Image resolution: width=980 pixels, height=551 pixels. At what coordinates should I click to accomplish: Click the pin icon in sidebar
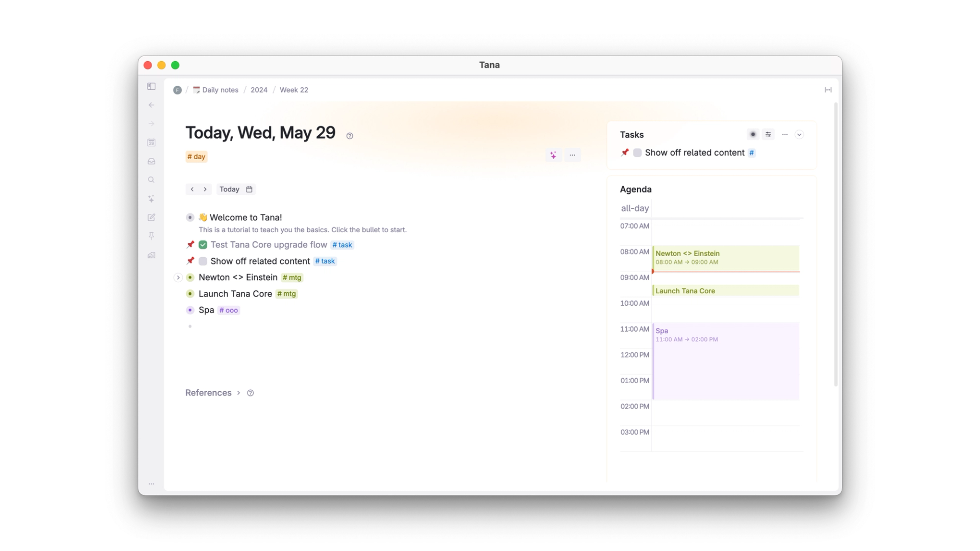point(152,236)
